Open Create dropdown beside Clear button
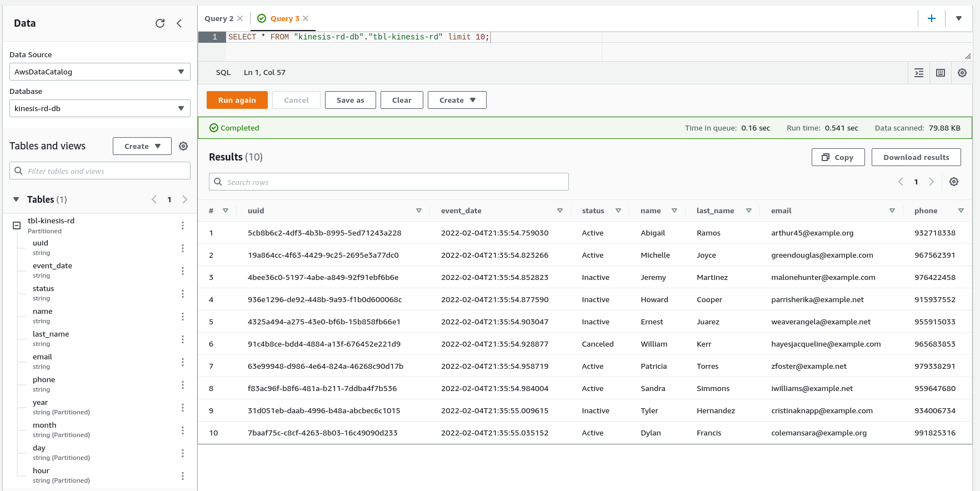The image size is (980, 491). point(457,100)
